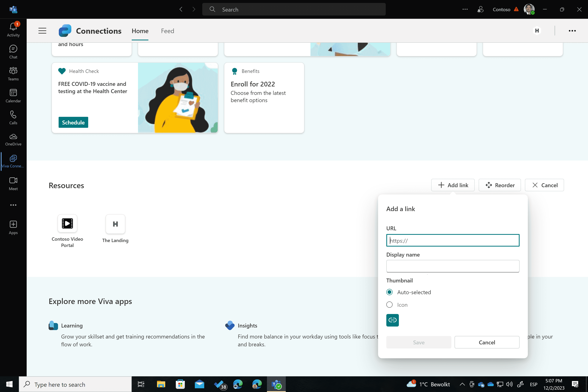Click the Windows taskbar search box
This screenshot has height=392, width=588.
click(75, 384)
